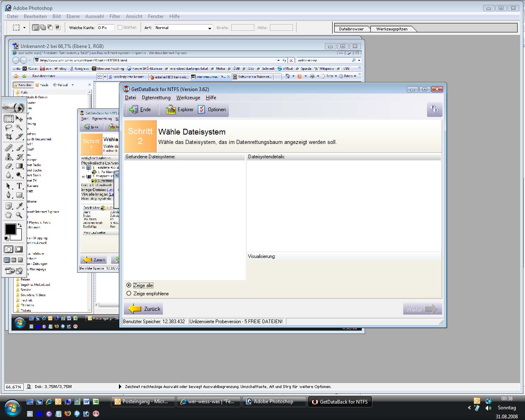Enable 'Intersect with selection' mode in options bar
This screenshot has width=525, height=420.
click(57, 27)
